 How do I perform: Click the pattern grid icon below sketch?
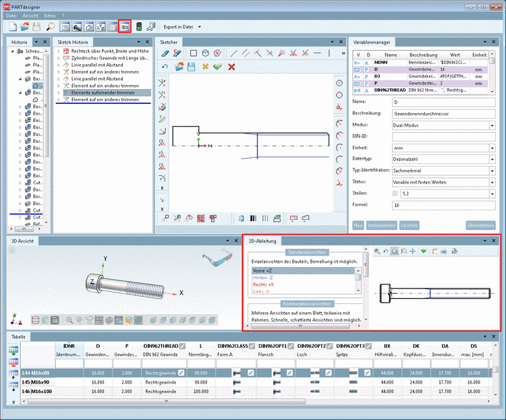pos(201,218)
